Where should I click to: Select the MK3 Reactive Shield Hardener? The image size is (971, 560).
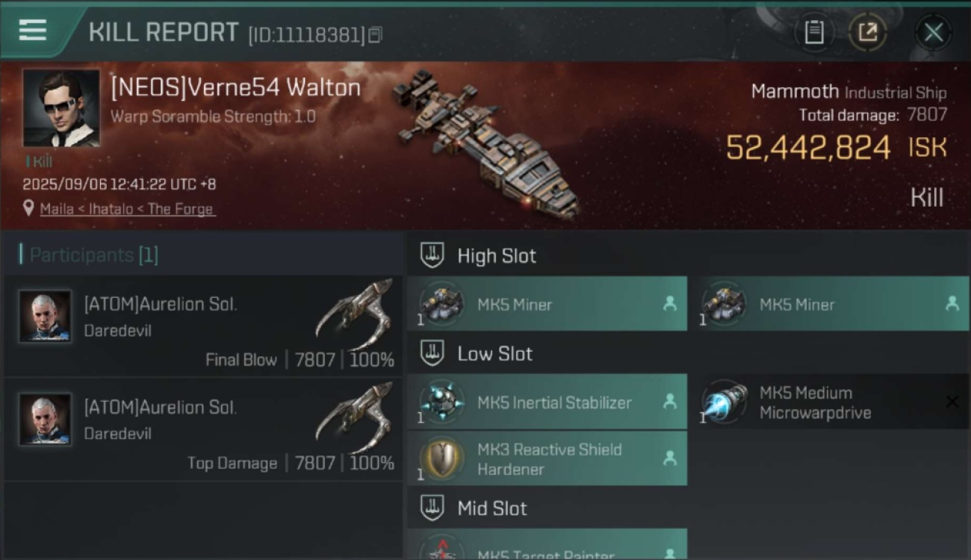[x=547, y=458]
